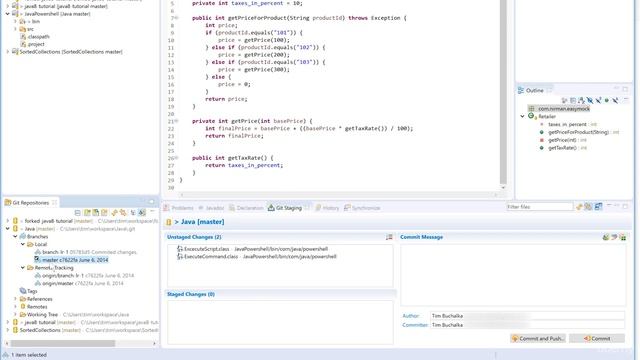
Task: Select the Tags node
Action: click(29, 291)
